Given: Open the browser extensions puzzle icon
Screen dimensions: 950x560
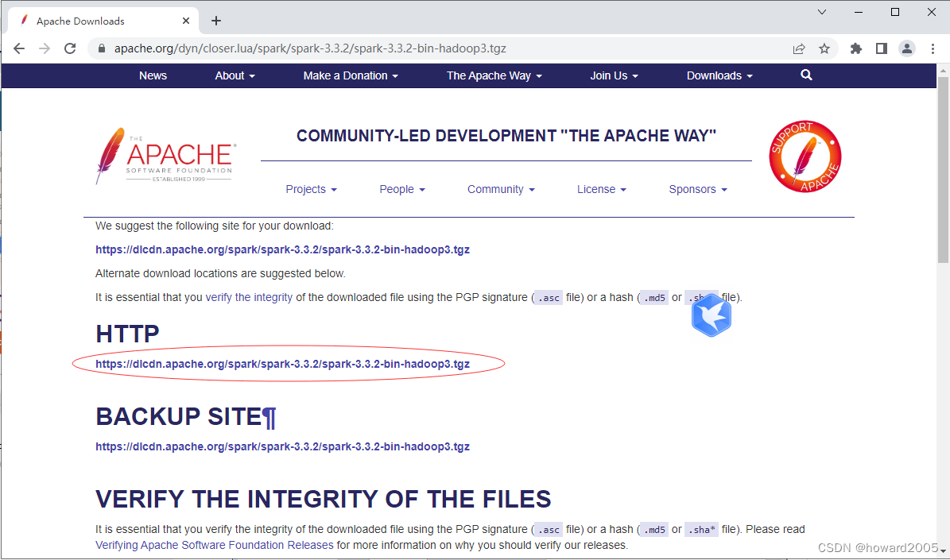Looking at the screenshot, I should 855,48.
